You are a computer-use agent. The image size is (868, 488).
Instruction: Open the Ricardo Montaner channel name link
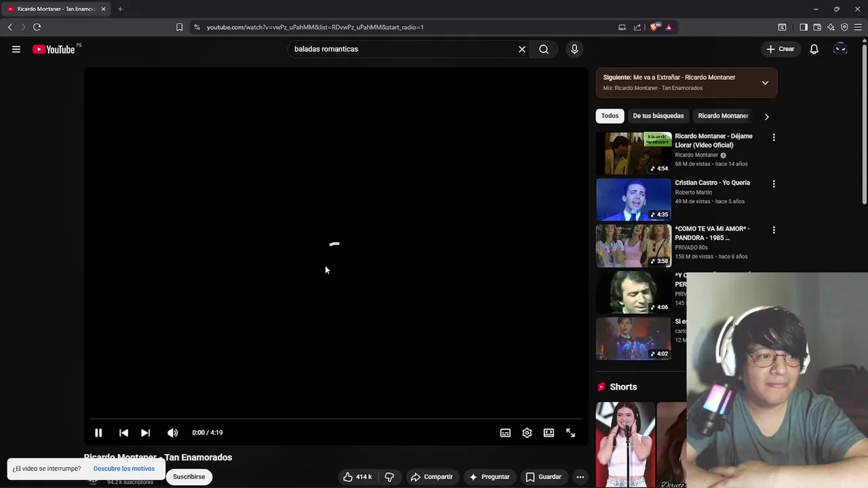[x=696, y=155]
